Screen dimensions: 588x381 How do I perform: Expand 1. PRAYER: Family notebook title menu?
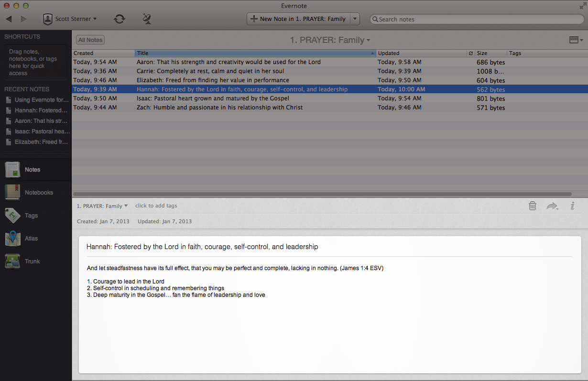tap(330, 40)
